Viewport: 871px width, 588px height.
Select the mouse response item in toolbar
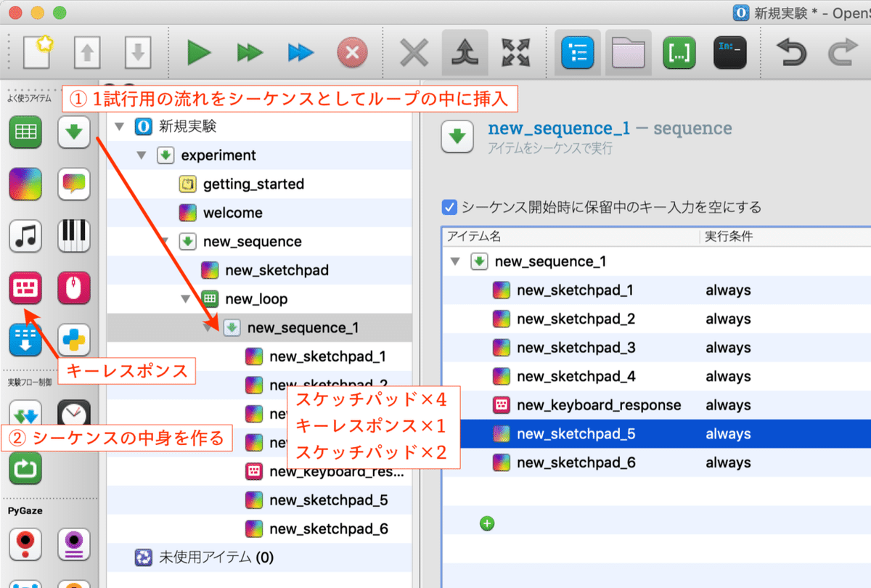click(x=73, y=288)
